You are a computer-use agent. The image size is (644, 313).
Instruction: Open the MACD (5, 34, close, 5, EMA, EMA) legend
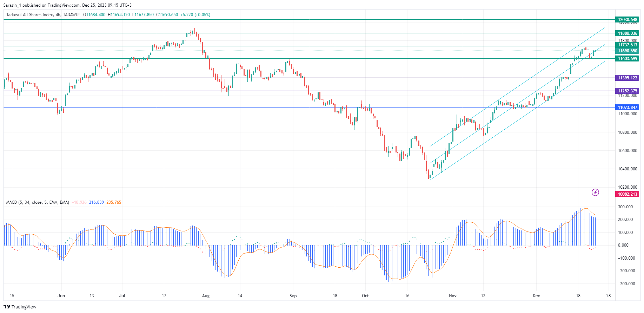tap(38, 202)
